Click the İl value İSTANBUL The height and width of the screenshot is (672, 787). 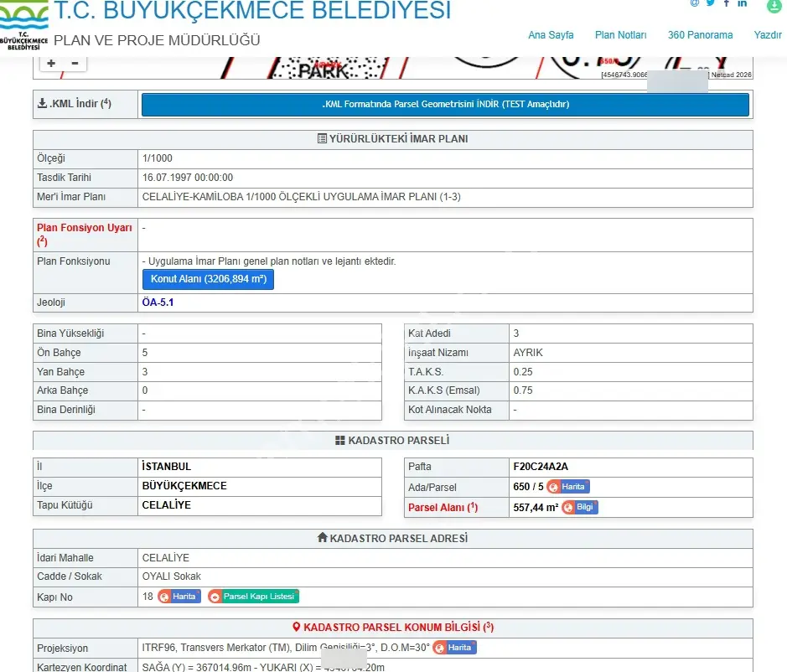(166, 466)
